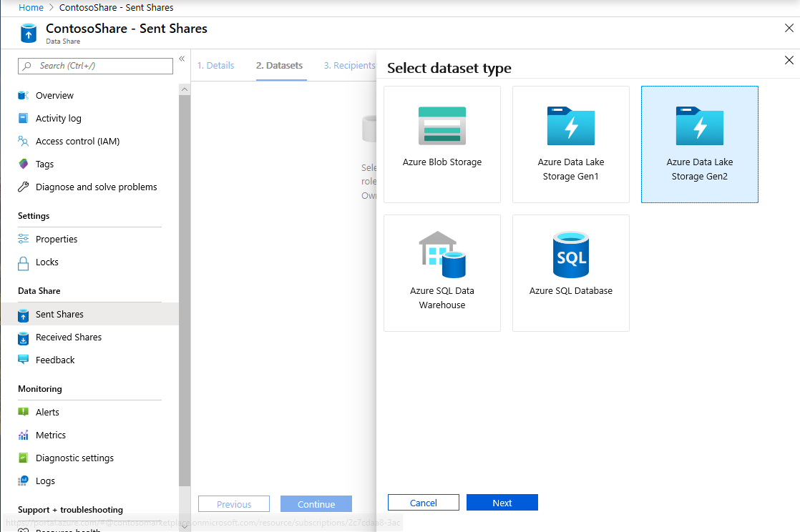Choose Azure SQL Data Warehouse tile
The height and width of the screenshot is (532, 800).
coord(442,272)
